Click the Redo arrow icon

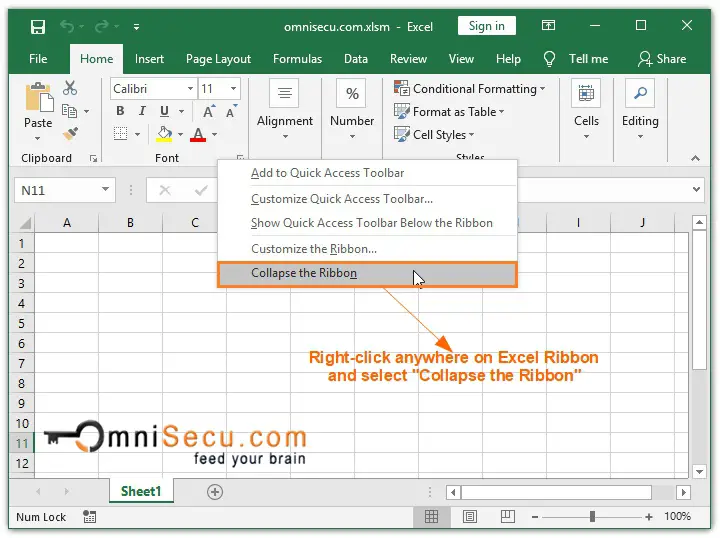101,27
